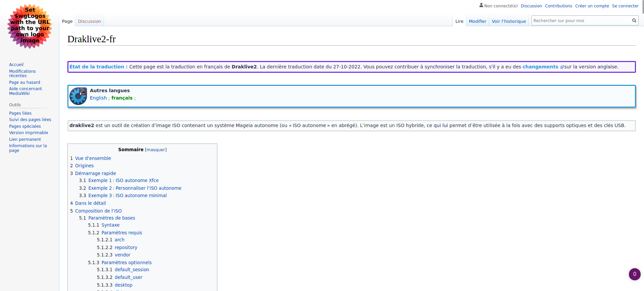Jump to 3 Démarrage rapide section
Viewport: 644px width, 291px height.
[x=93, y=173]
